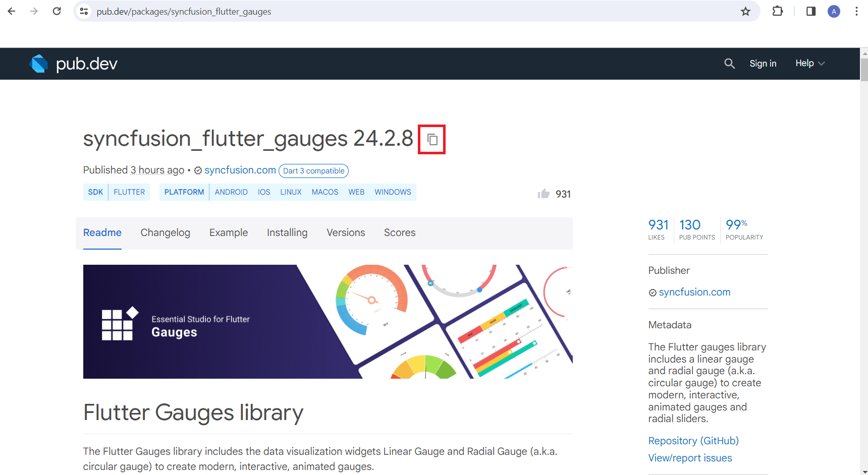Open the profile avatar icon
Screen dimensions: 868x475
pyautogui.click(x=834, y=11)
